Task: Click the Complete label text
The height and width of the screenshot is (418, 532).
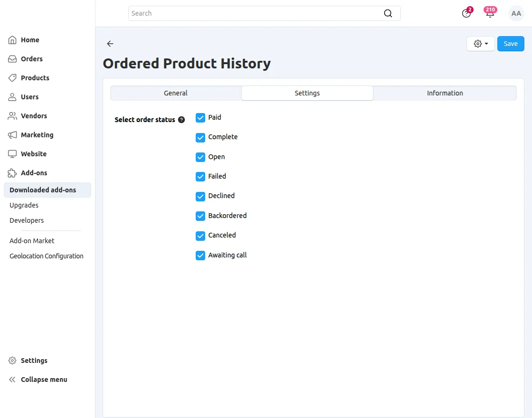Action: point(223,137)
